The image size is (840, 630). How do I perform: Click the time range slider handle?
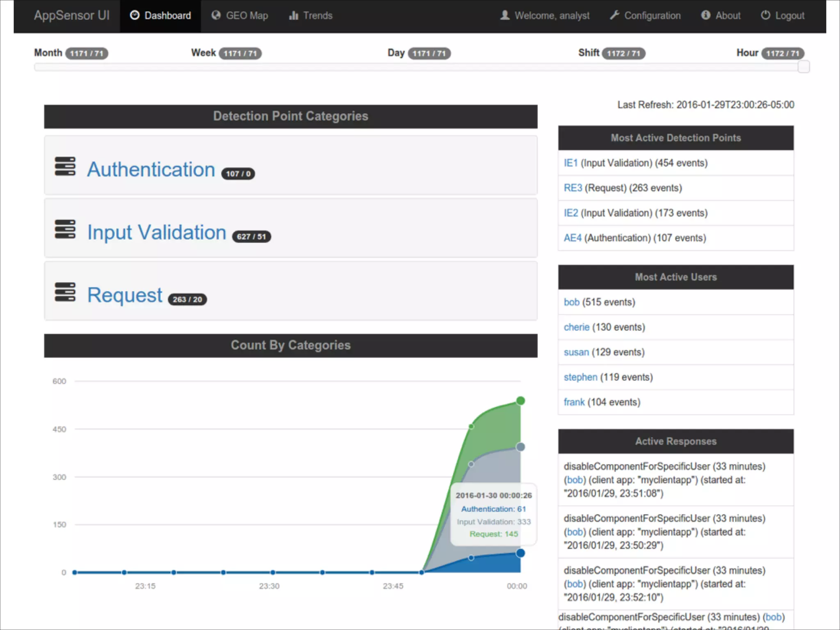click(x=803, y=66)
